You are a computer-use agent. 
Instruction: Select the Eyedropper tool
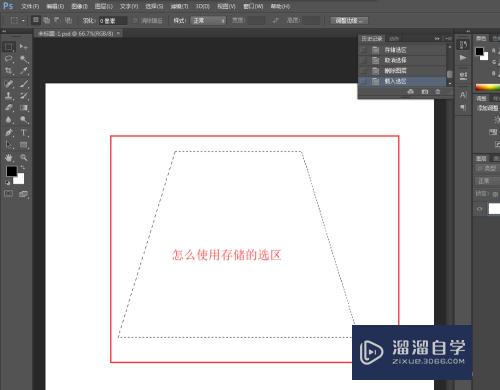[x=23, y=71]
